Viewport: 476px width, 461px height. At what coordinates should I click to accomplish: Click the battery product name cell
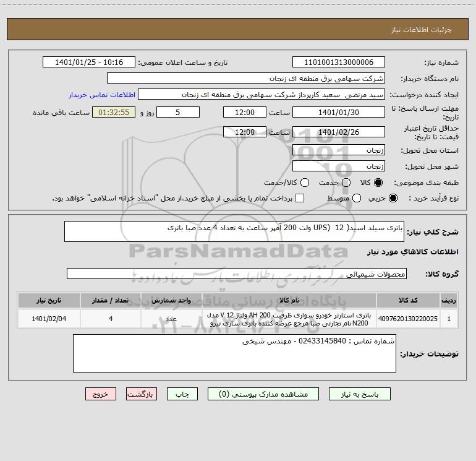[289, 319]
